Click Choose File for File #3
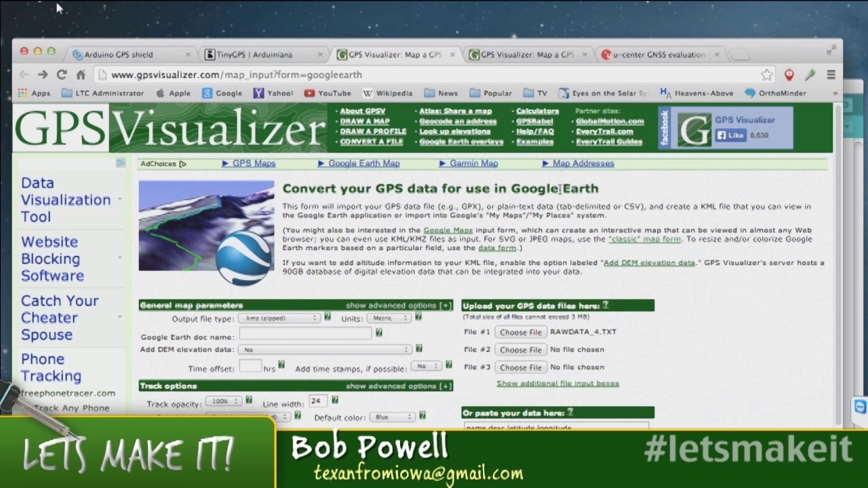The width and height of the screenshot is (868, 488). point(521,367)
